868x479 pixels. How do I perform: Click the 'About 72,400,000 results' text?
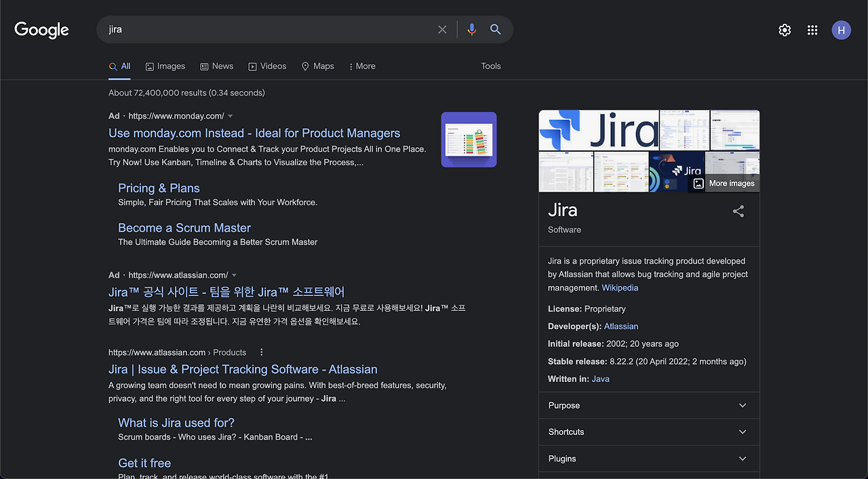(186, 93)
